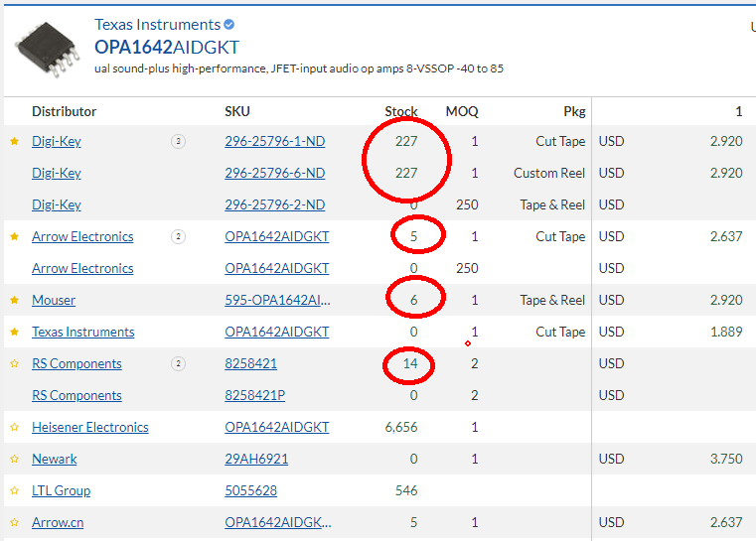The height and width of the screenshot is (541, 756).
Task: Open Arrow Electronics SKU in the MOQ 250 row
Action: 277,268
